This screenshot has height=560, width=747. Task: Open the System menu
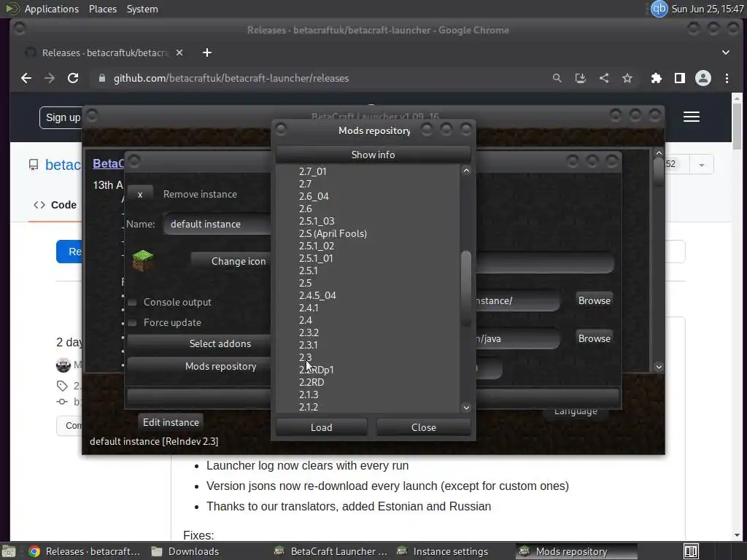(142, 9)
